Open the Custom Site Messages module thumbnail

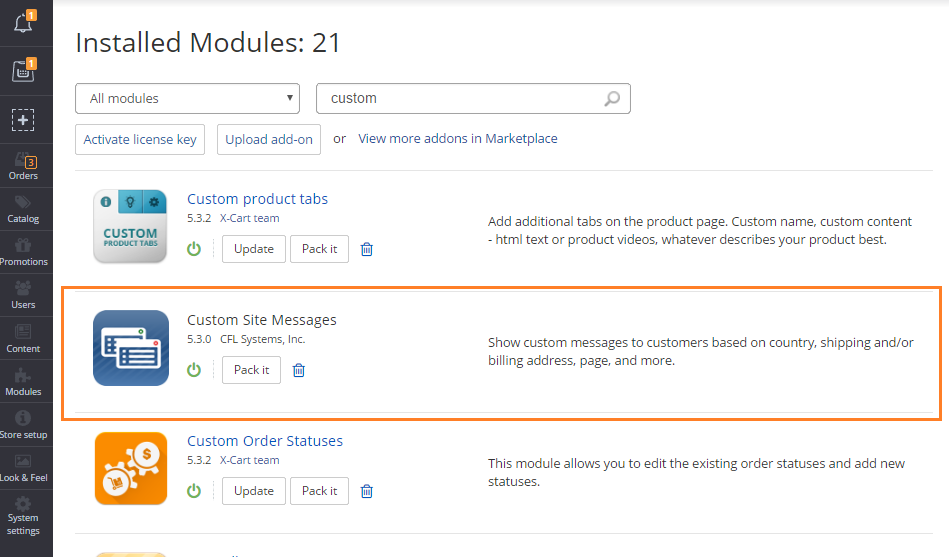131,348
